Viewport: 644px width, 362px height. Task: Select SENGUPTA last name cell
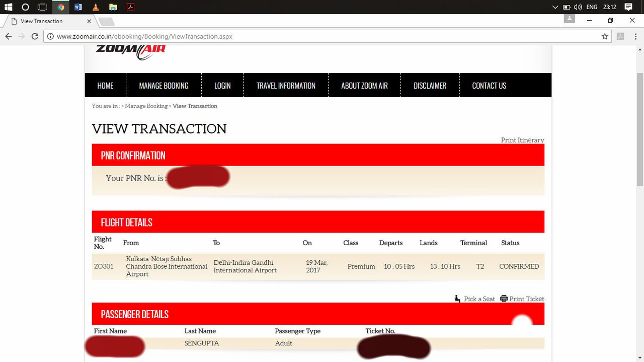point(202,343)
